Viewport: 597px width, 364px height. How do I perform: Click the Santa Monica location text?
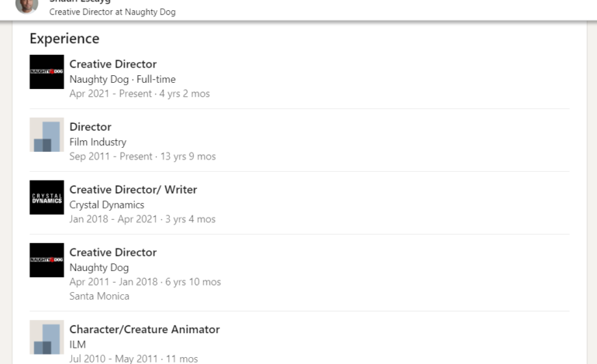(x=99, y=296)
